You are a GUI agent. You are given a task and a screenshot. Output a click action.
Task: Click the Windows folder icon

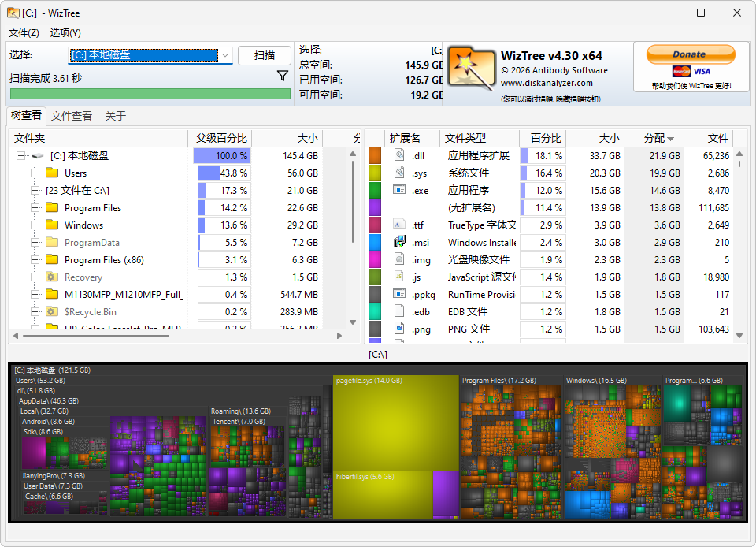52,225
